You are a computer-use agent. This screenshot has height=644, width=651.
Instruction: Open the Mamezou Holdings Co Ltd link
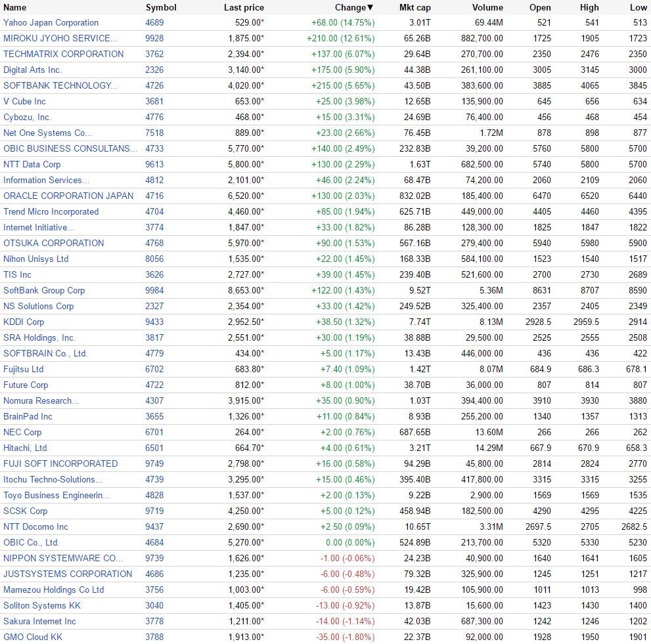click(x=53, y=590)
